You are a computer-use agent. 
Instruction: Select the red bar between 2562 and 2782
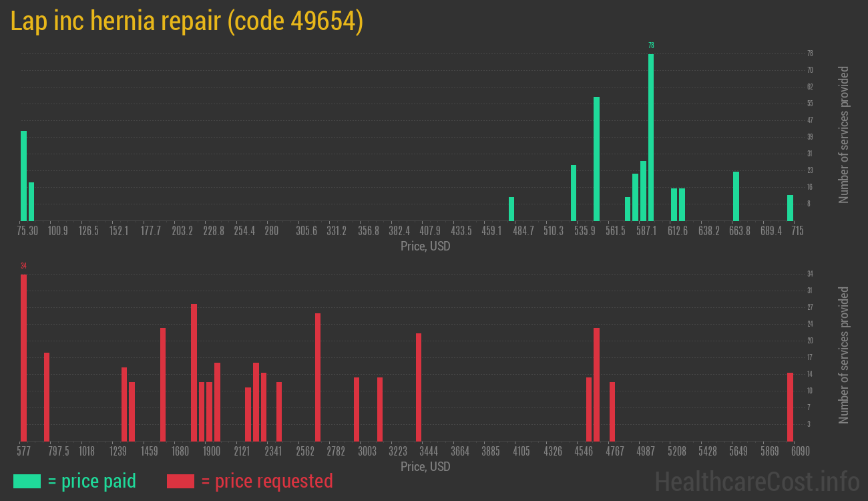[x=318, y=377]
